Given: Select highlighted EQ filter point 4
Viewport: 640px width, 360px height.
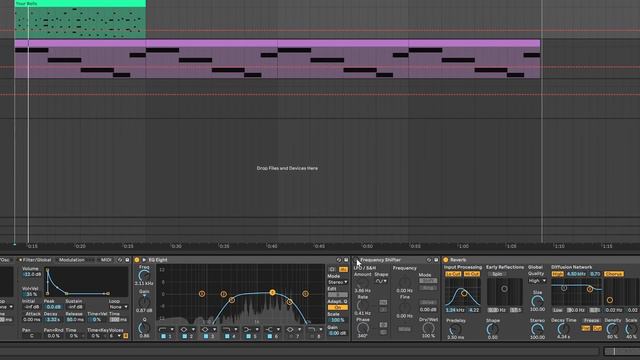Looking at the screenshot, I should click(x=272, y=292).
